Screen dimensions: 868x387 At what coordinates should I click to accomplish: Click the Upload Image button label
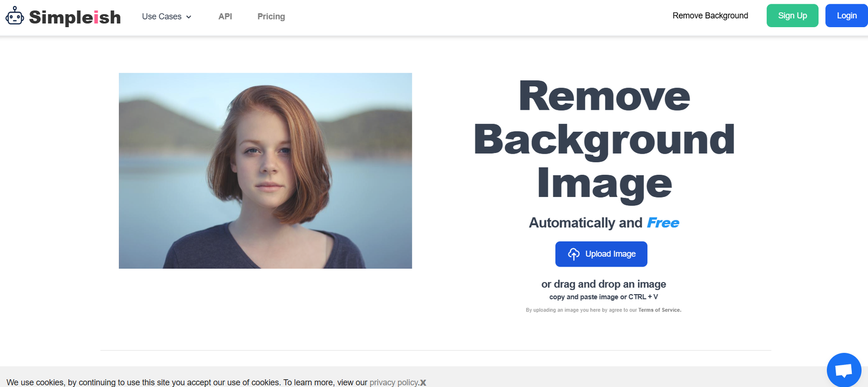[610, 254]
